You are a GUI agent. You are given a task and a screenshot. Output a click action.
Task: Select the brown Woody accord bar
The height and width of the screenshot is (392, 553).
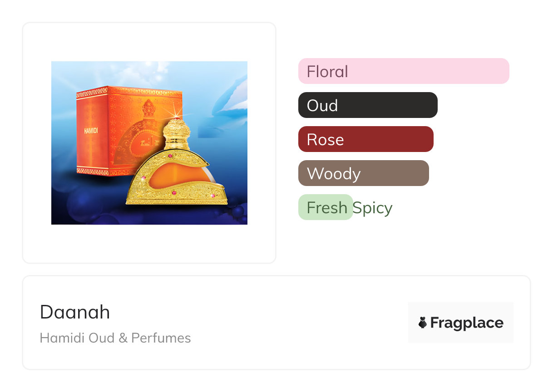(363, 173)
